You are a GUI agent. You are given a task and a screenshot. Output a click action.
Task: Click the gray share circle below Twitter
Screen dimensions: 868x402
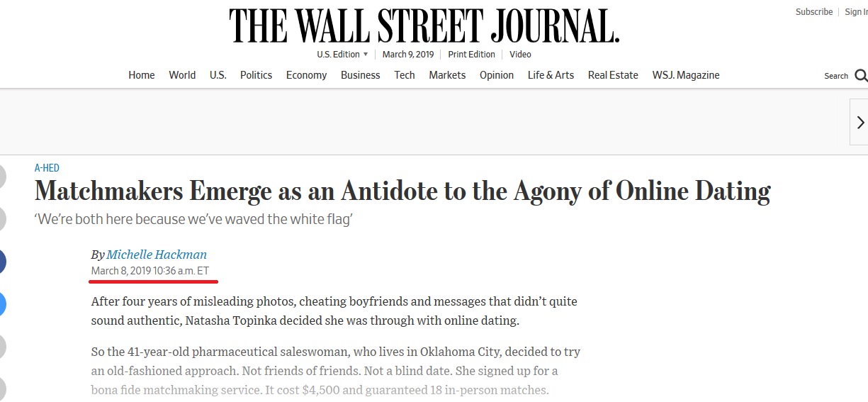(x=2, y=347)
